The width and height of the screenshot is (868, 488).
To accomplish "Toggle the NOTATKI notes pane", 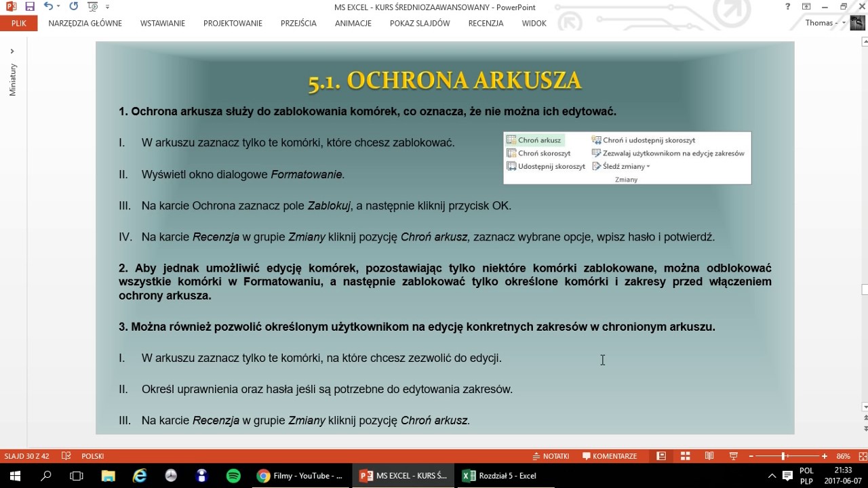I will pos(551,456).
